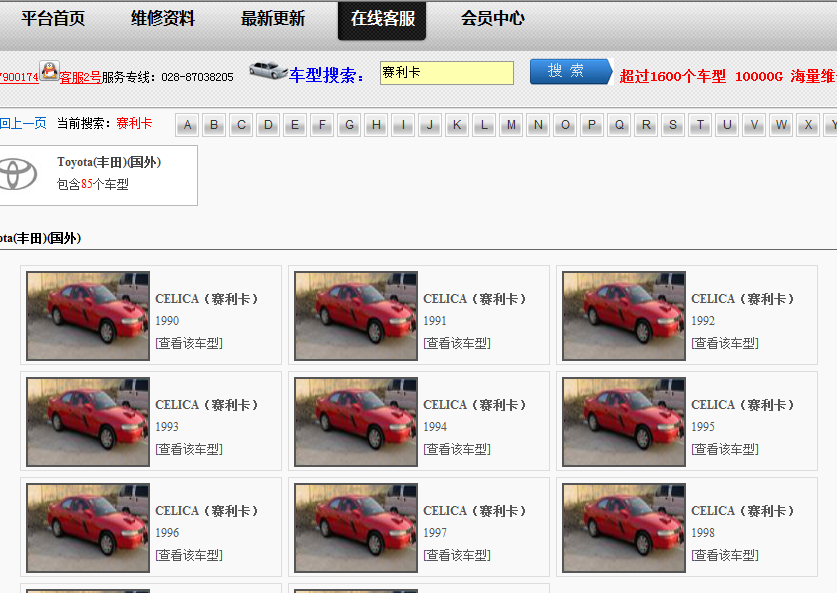Image resolution: width=837 pixels, height=593 pixels.
Task: Open the 1990 Celica car thumbnail
Action: [88, 315]
